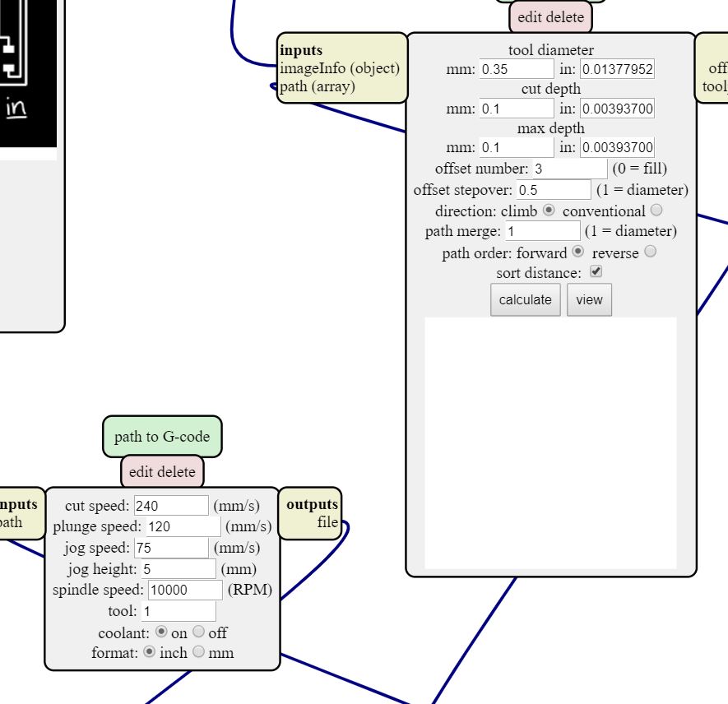The image size is (728, 704).
Task: Select reverse path order radio button
Action: point(651,252)
